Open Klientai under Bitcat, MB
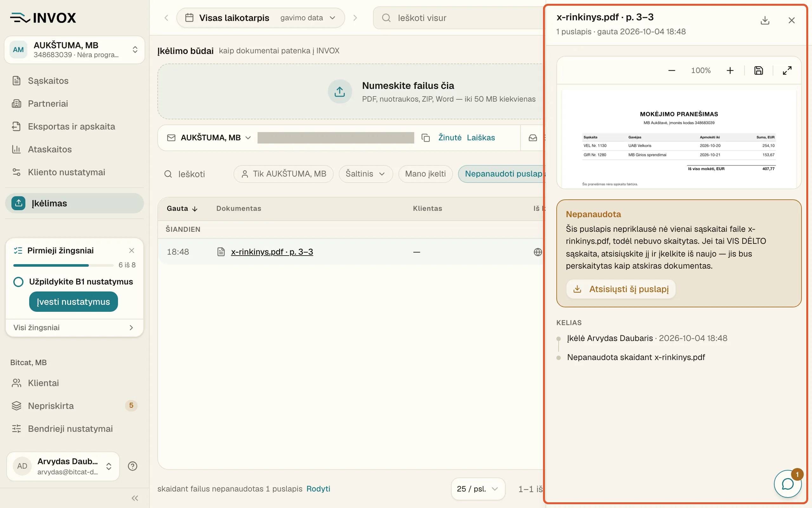Image resolution: width=812 pixels, height=508 pixels. tap(75, 383)
